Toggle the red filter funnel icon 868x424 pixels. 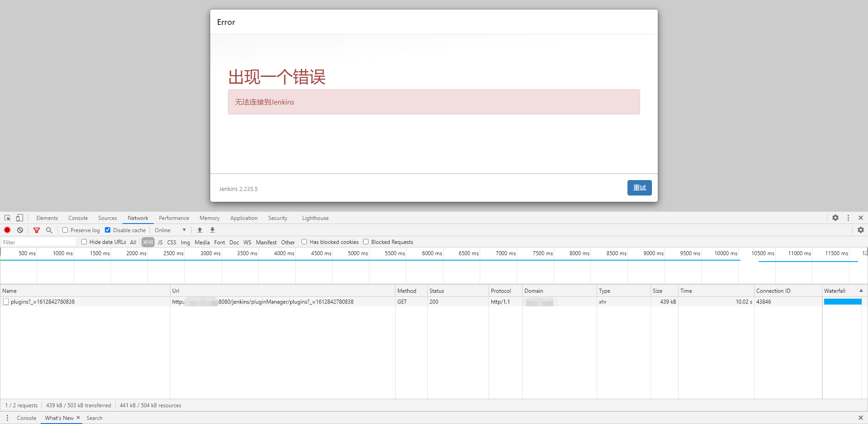[x=37, y=230]
